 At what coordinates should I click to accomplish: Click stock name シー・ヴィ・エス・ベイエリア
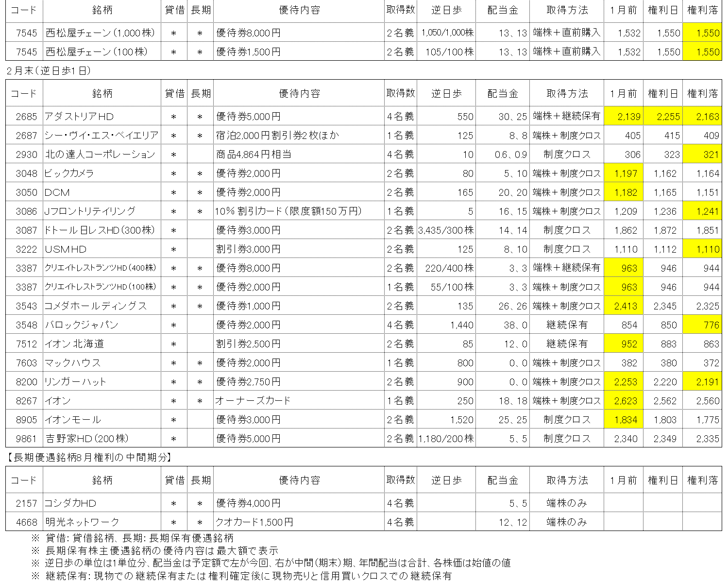click(102, 136)
